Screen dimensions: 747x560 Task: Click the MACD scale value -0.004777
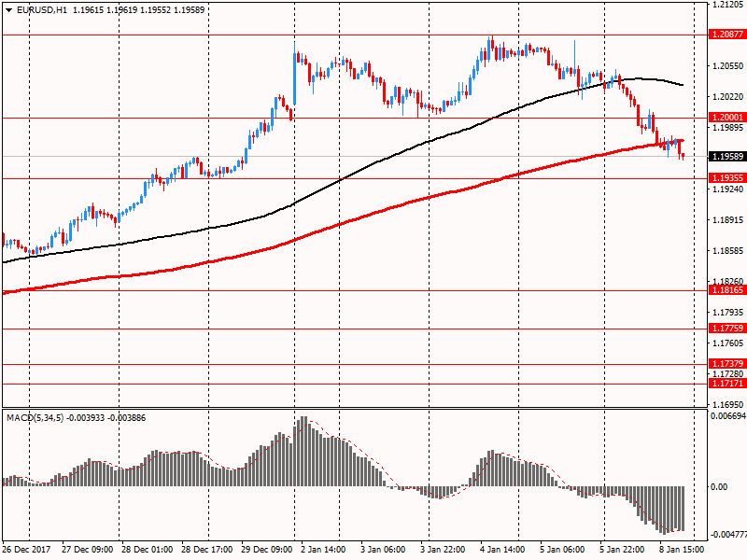728,534
